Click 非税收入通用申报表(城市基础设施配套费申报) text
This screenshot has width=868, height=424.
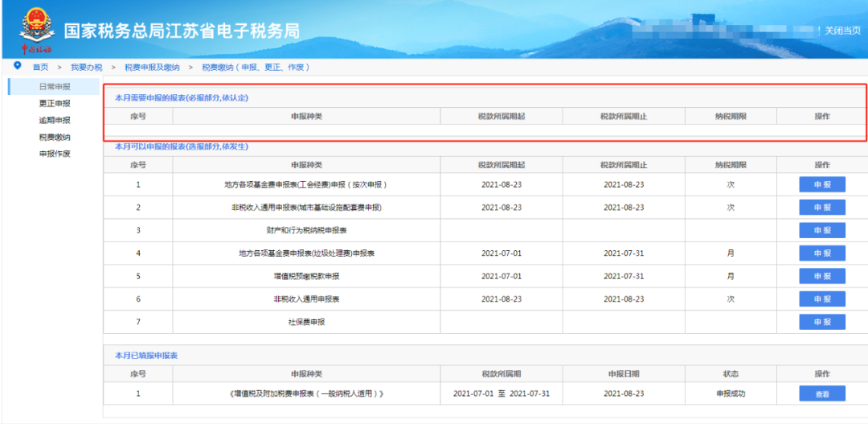click(x=307, y=208)
